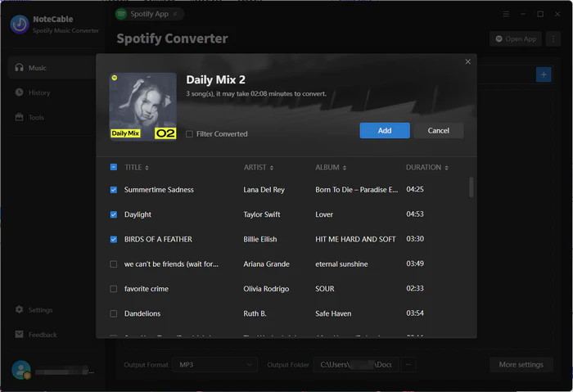Sort songs by DURATION column
573x392 pixels.
click(426, 167)
